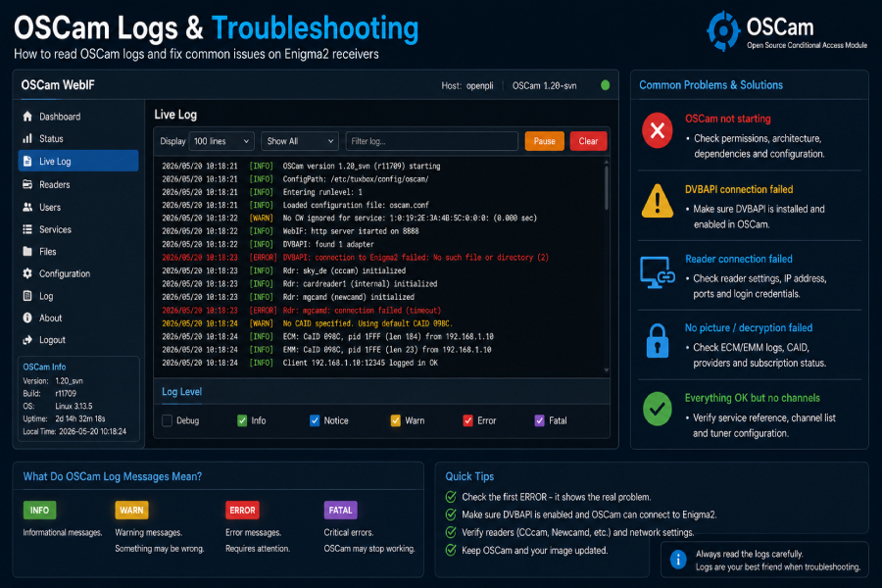The width and height of the screenshot is (882, 588).
Task: Click the Users people icon
Action: point(27,207)
